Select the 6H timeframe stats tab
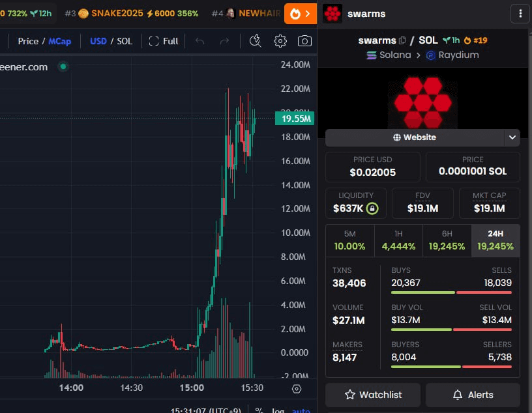532x413 pixels. 447,240
